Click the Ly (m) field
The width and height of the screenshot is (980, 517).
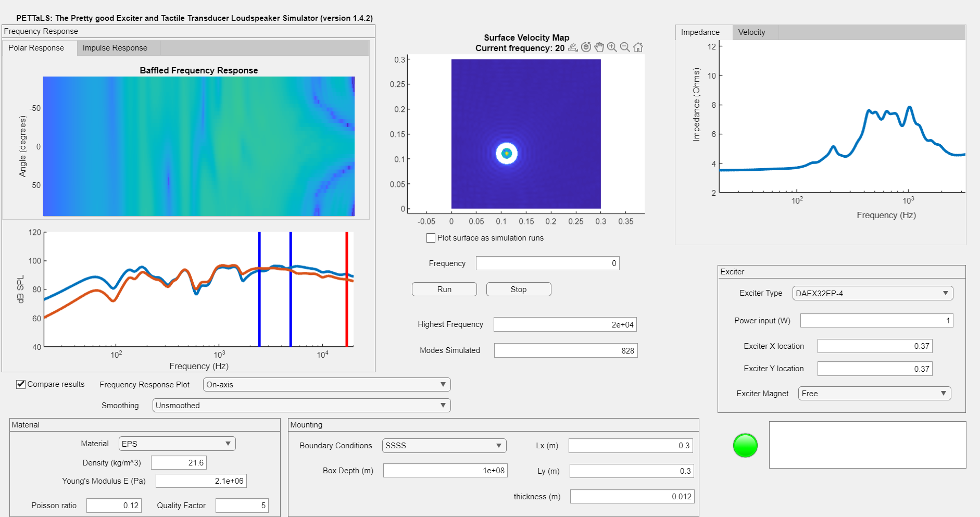click(632, 471)
